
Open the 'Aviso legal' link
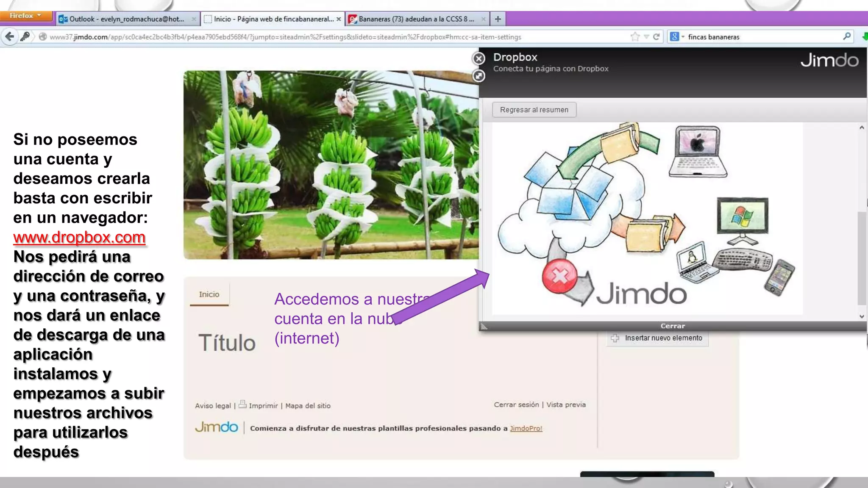tap(213, 406)
